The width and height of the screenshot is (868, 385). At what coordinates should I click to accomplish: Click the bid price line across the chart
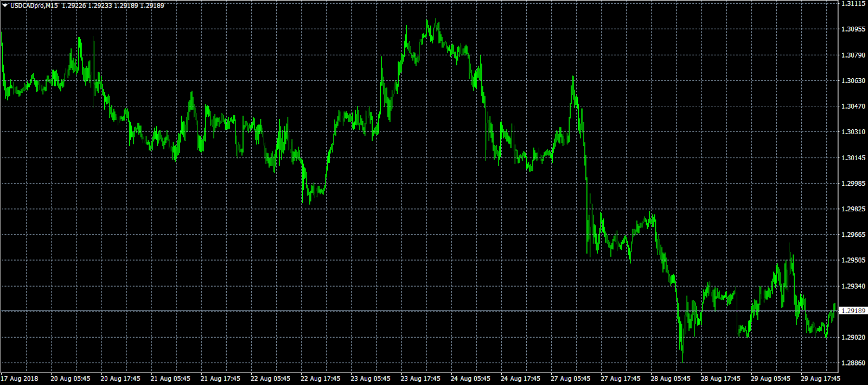tap(419, 311)
